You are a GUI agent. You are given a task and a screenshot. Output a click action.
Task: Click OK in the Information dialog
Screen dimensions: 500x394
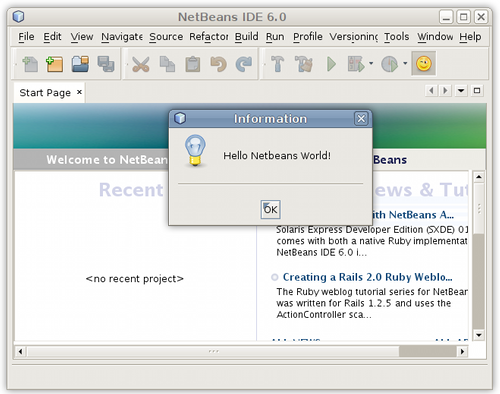[x=270, y=209]
